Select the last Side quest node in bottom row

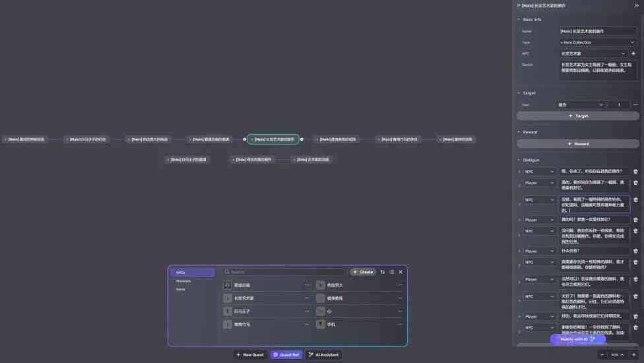click(311, 160)
